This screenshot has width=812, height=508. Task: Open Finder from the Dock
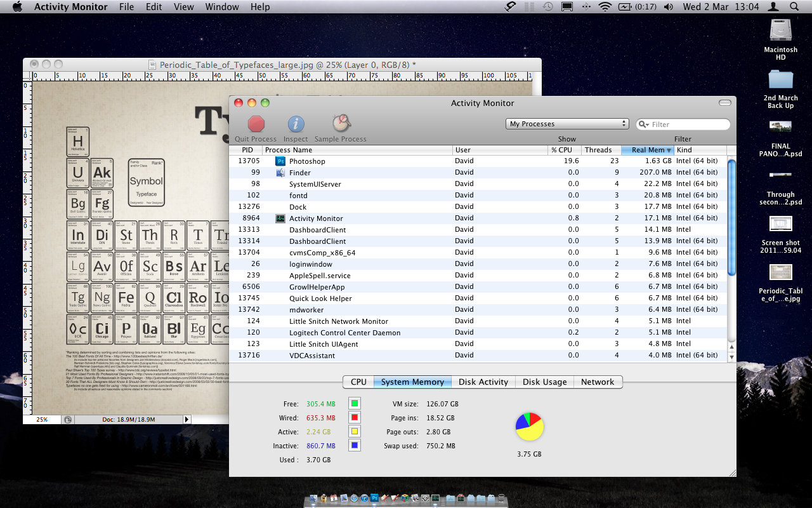pyautogui.click(x=313, y=499)
